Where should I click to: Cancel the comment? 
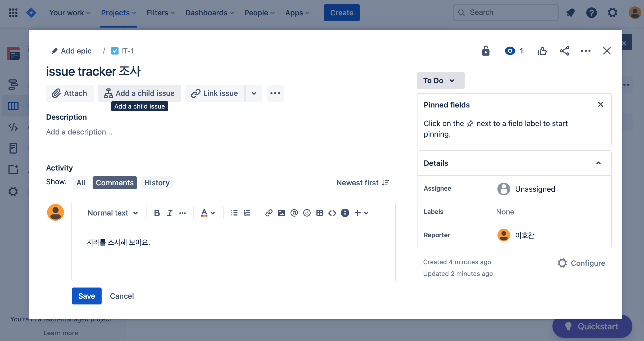pyautogui.click(x=122, y=296)
